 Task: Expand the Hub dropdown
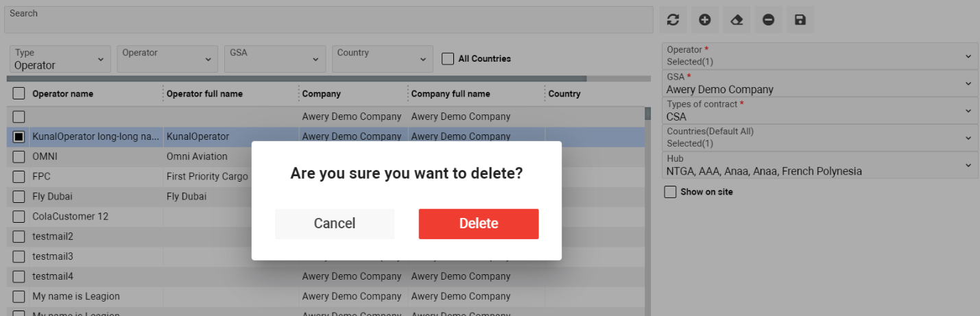pyautogui.click(x=820, y=165)
